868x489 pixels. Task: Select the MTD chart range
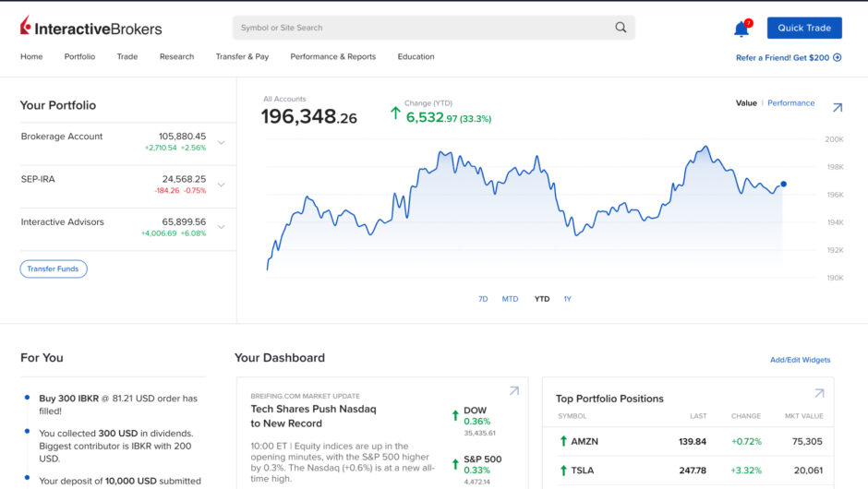click(510, 299)
